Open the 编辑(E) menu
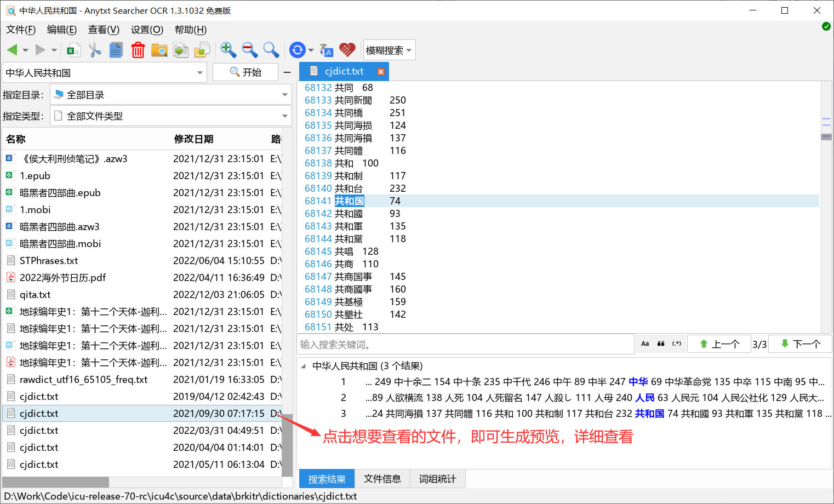Image resolution: width=834 pixels, height=504 pixels. tap(62, 30)
